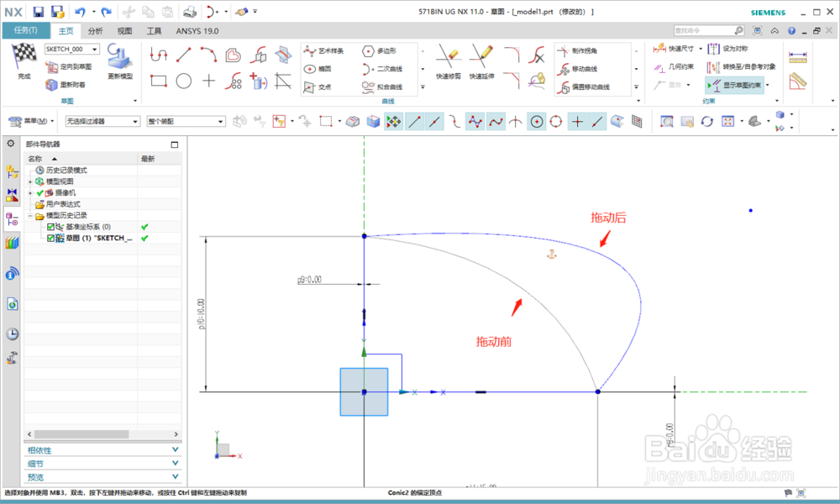Expand the 模型视图 tree node
Screen dimensions: 840x504
tap(30, 181)
